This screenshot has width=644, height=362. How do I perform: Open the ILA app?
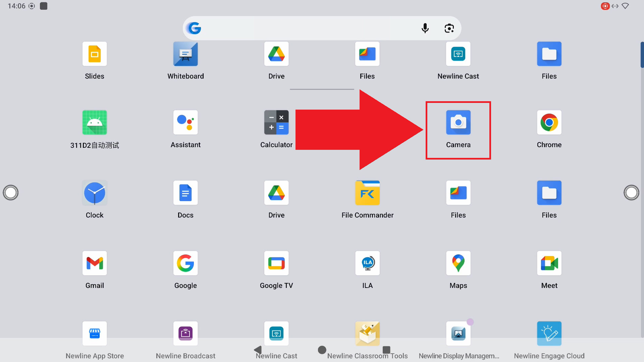[367, 263]
